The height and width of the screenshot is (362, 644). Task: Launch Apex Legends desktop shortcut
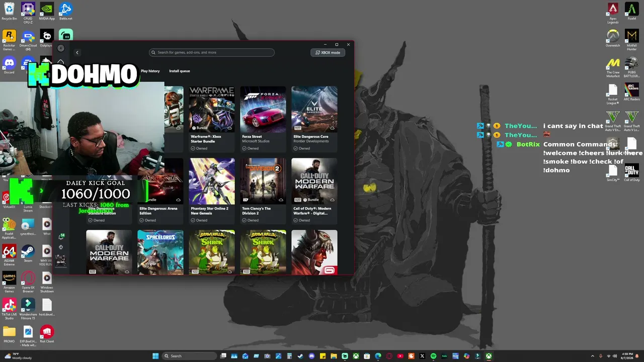pyautogui.click(x=613, y=13)
